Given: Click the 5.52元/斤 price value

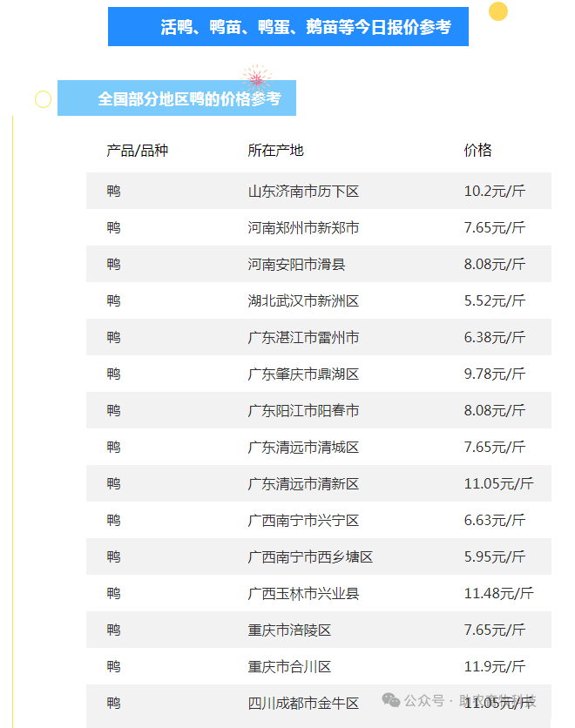Looking at the screenshot, I should tap(494, 300).
